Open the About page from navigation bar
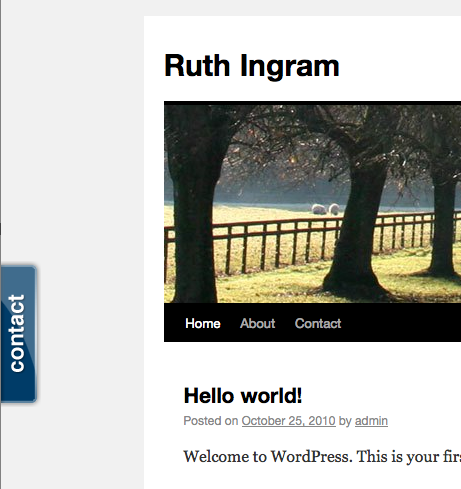 point(257,323)
